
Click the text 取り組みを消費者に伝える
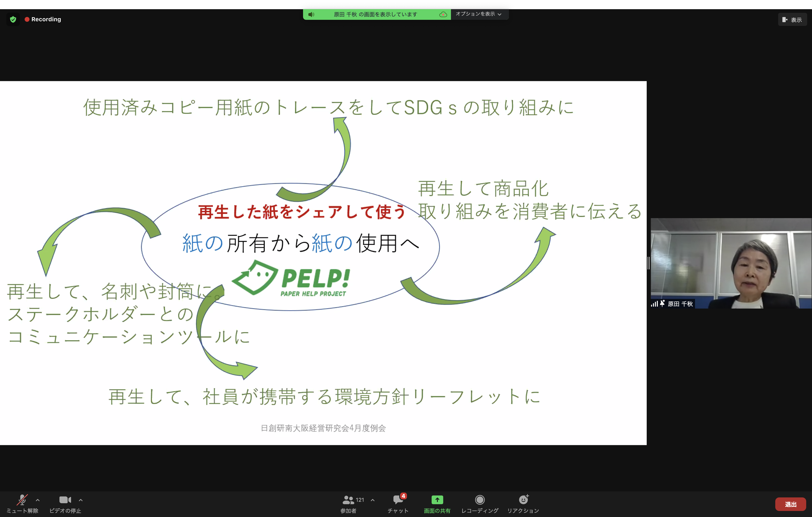tap(530, 211)
